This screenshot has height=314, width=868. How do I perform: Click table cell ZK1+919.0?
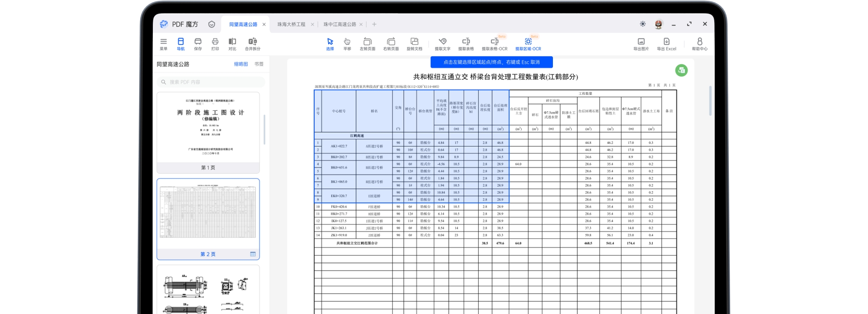pos(339,235)
